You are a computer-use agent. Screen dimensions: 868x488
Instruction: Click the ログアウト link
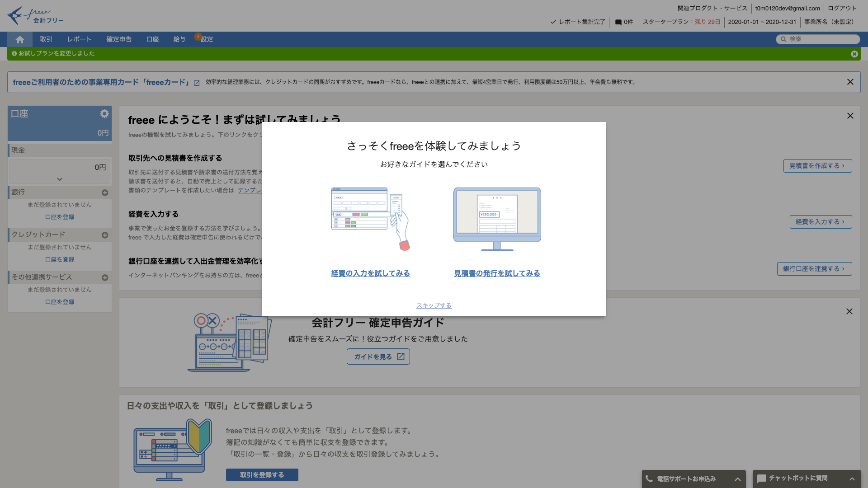click(x=842, y=8)
